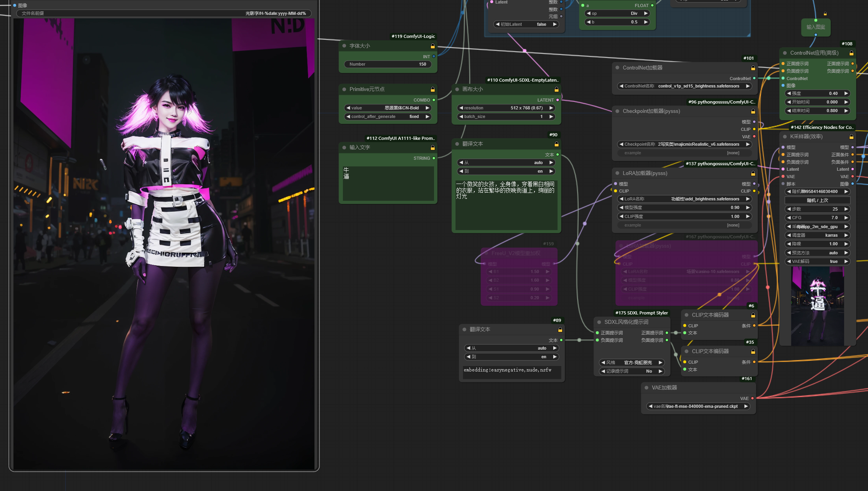
Task: Click the 牛逼 text input area
Action: click(x=388, y=183)
